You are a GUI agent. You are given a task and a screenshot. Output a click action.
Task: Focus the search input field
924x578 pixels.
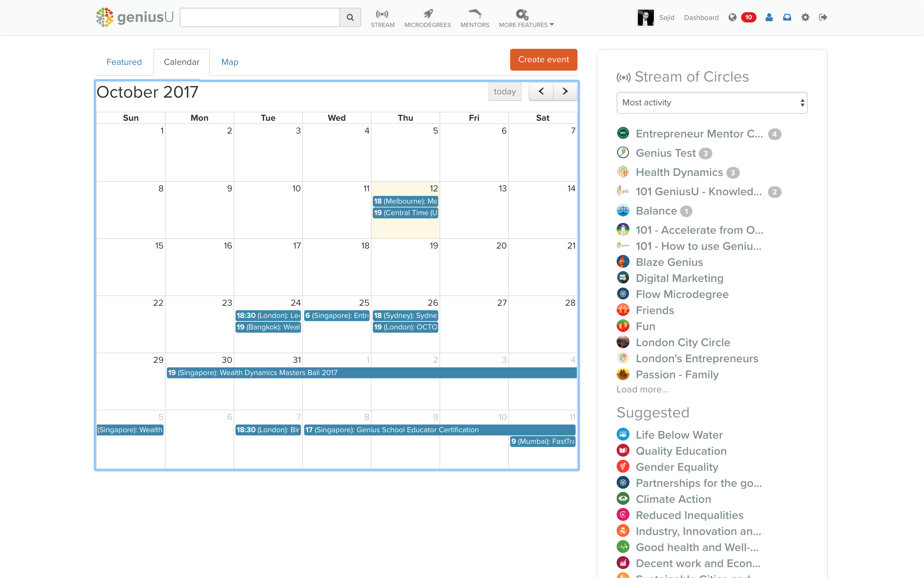pyautogui.click(x=260, y=17)
